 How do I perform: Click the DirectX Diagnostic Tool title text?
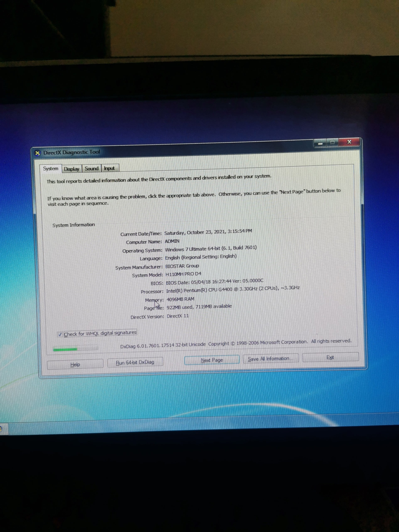71,152
